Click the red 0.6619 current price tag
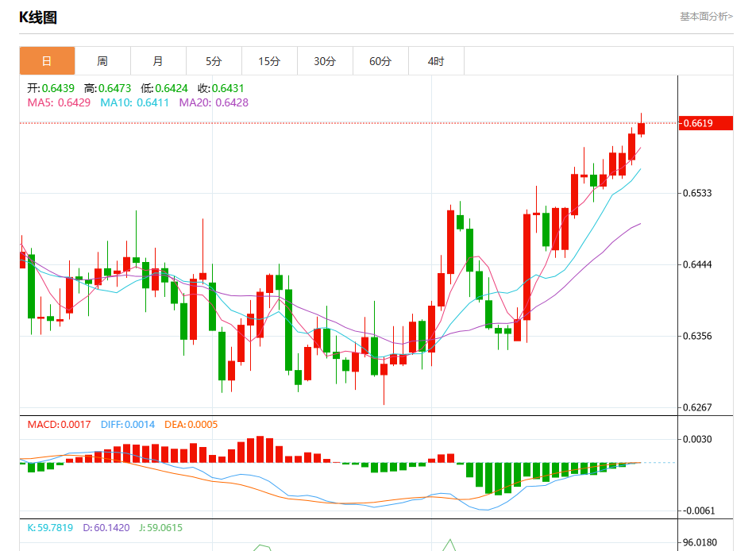Image resolution: width=756 pixels, height=551 pixels. [705, 123]
